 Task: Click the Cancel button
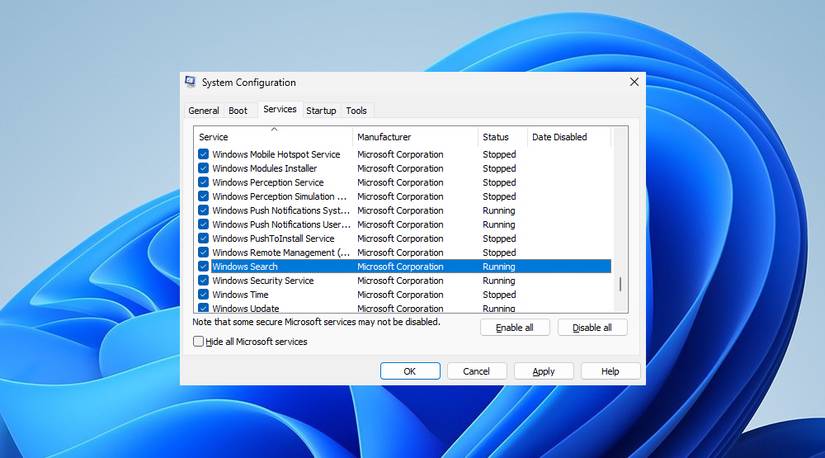click(477, 371)
